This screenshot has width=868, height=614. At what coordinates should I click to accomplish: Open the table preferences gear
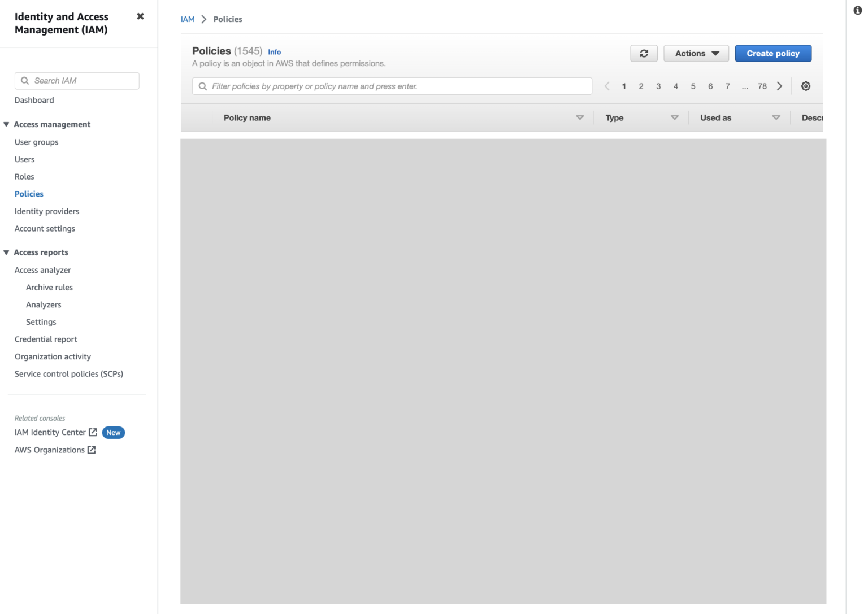pyautogui.click(x=805, y=86)
